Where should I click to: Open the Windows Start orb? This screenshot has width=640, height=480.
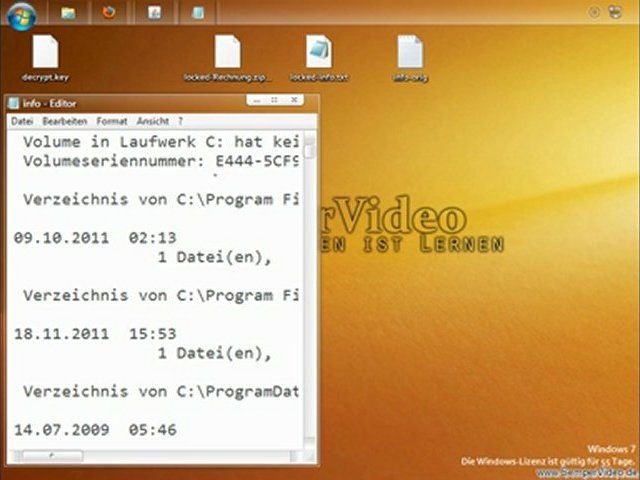(x=22, y=13)
